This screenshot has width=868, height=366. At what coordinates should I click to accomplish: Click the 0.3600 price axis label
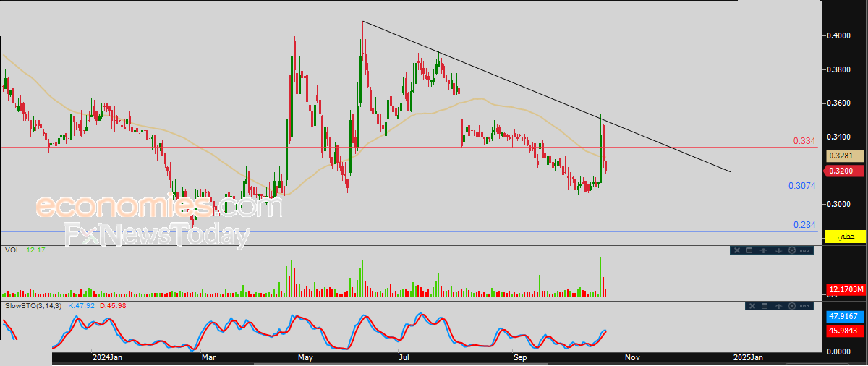point(839,103)
